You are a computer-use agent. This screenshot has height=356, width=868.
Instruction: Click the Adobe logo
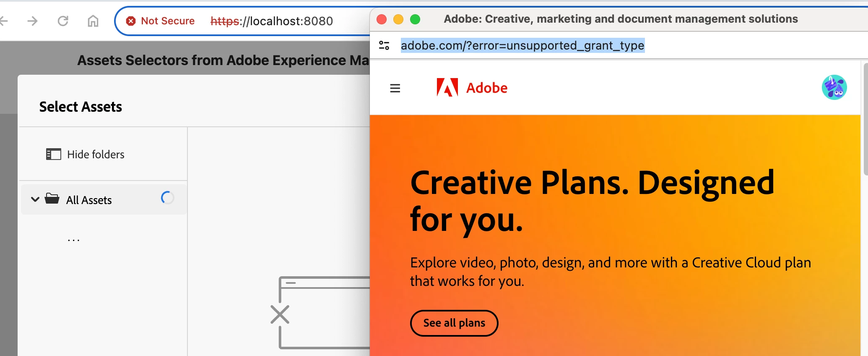pos(472,88)
